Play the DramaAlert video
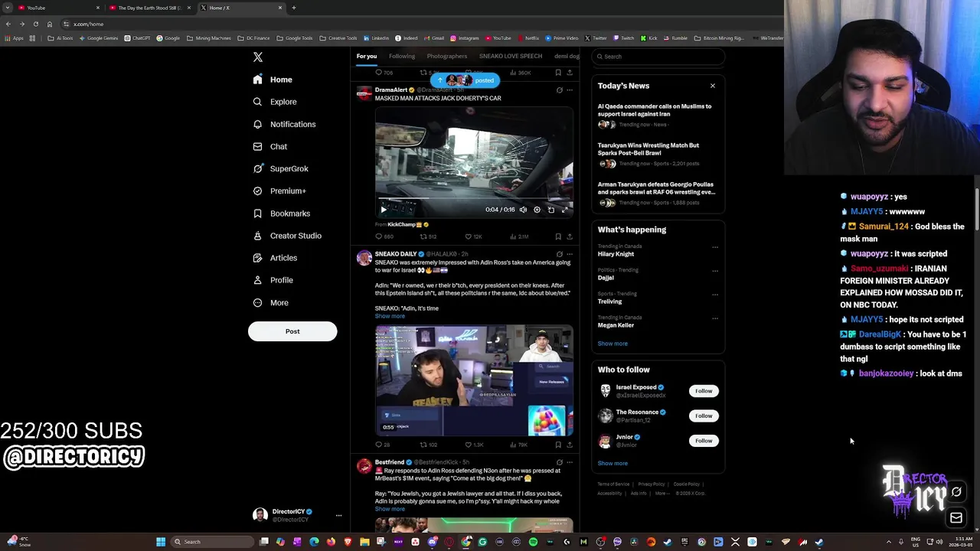Screen dimensions: 980x551 click(x=384, y=210)
